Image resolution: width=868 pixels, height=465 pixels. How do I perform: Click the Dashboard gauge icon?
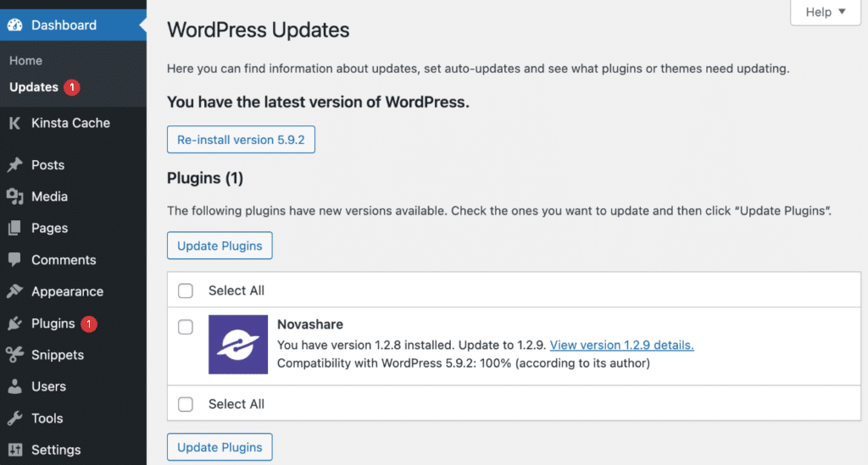[15, 25]
